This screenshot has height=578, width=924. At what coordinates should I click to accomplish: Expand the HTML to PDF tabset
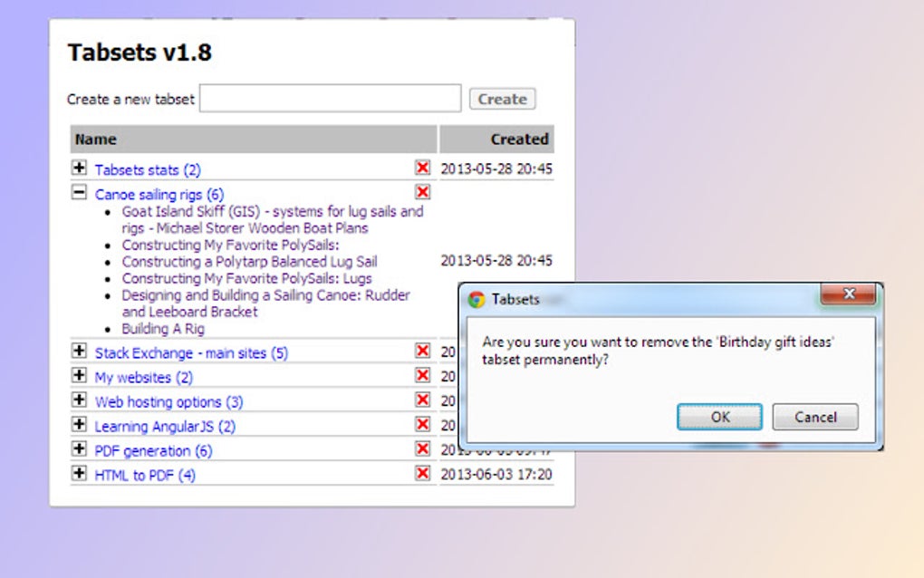click(x=79, y=473)
